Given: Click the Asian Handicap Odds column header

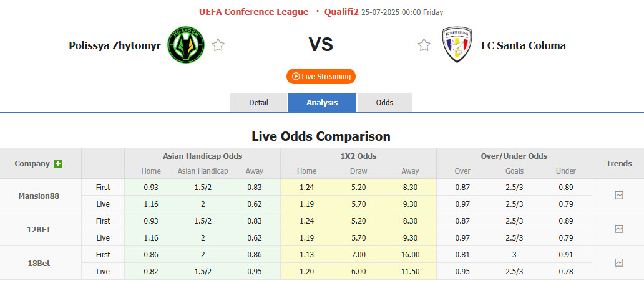Looking at the screenshot, I should (x=202, y=156).
